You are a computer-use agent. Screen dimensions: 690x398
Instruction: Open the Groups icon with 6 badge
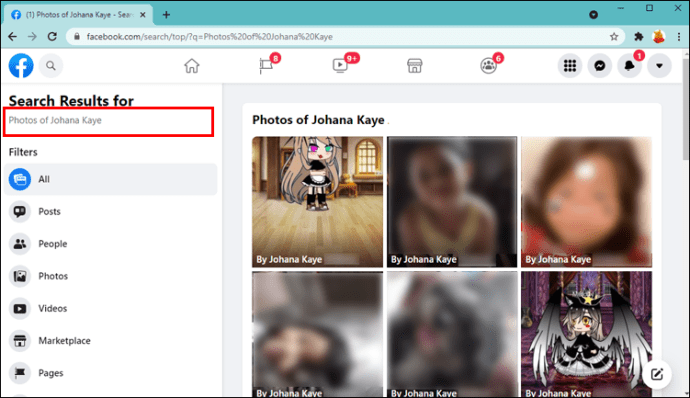[488, 66]
